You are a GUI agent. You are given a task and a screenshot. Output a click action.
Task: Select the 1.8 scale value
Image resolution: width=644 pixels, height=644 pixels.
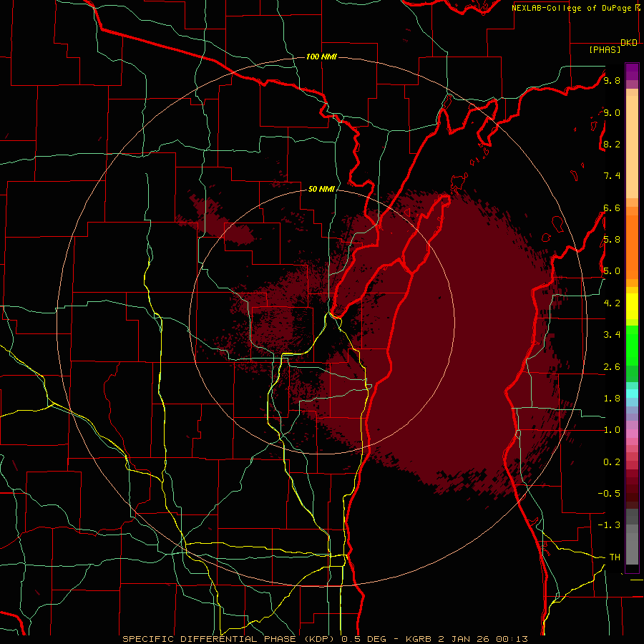(612, 399)
